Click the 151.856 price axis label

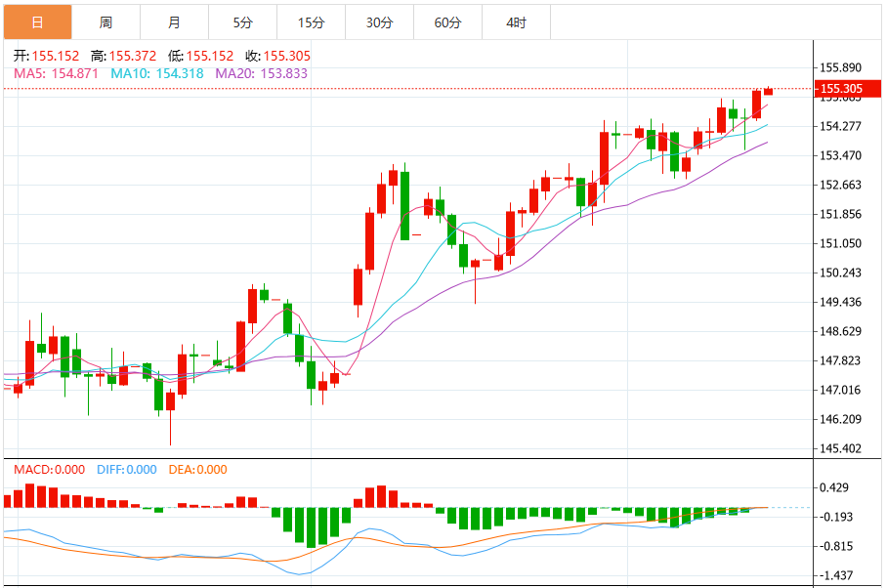pyautogui.click(x=841, y=214)
